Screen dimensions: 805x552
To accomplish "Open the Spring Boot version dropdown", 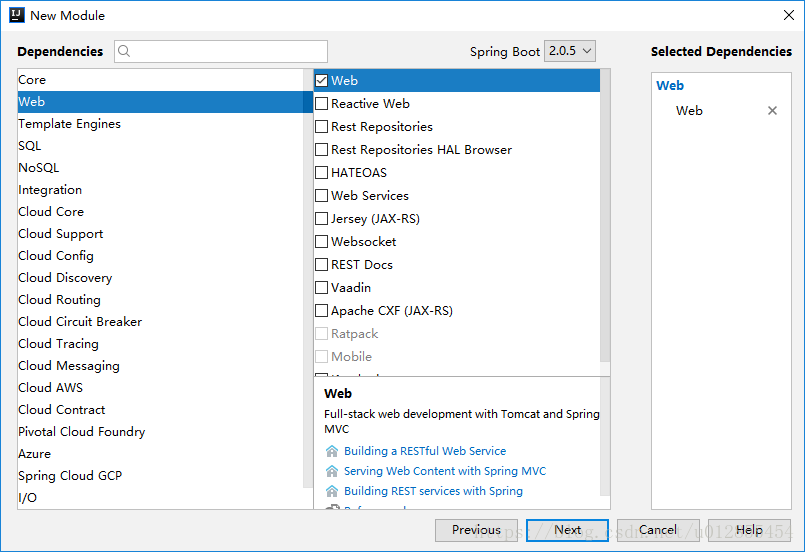I will pos(570,51).
